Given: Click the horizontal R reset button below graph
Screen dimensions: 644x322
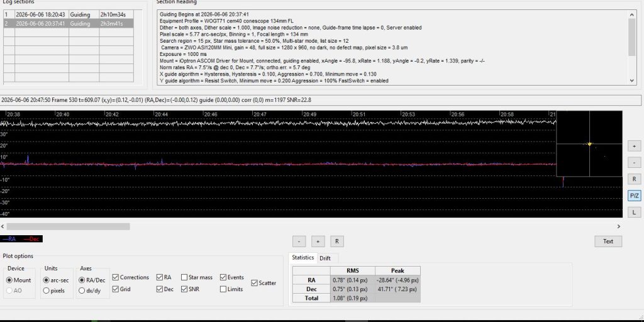Looking at the screenshot, I should point(337,241).
